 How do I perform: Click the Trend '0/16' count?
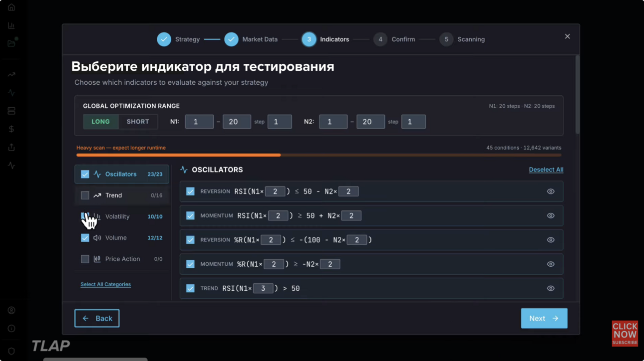tap(157, 195)
